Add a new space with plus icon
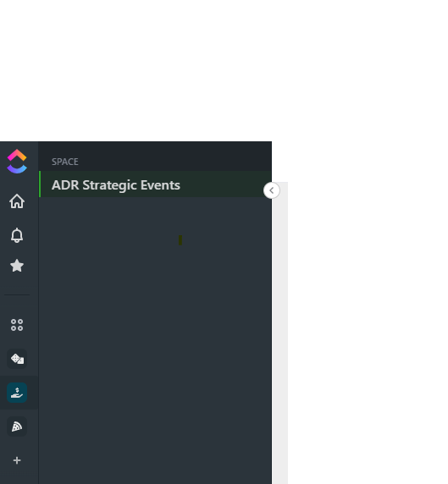 pyautogui.click(x=17, y=460)
